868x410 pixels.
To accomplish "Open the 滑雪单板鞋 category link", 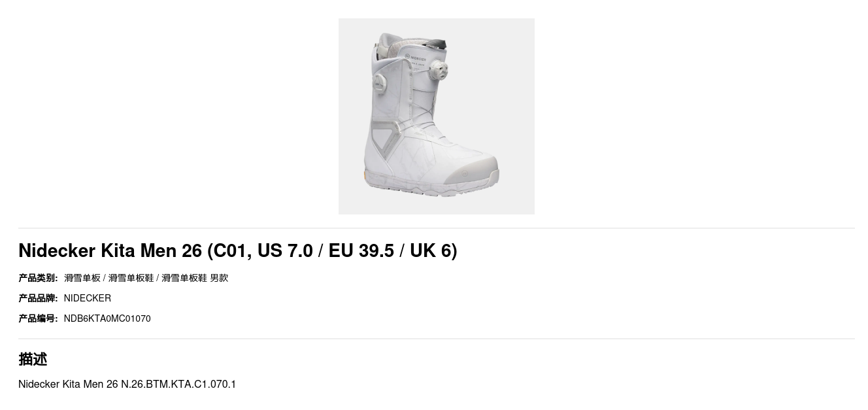I will click(x=131, y=278).
